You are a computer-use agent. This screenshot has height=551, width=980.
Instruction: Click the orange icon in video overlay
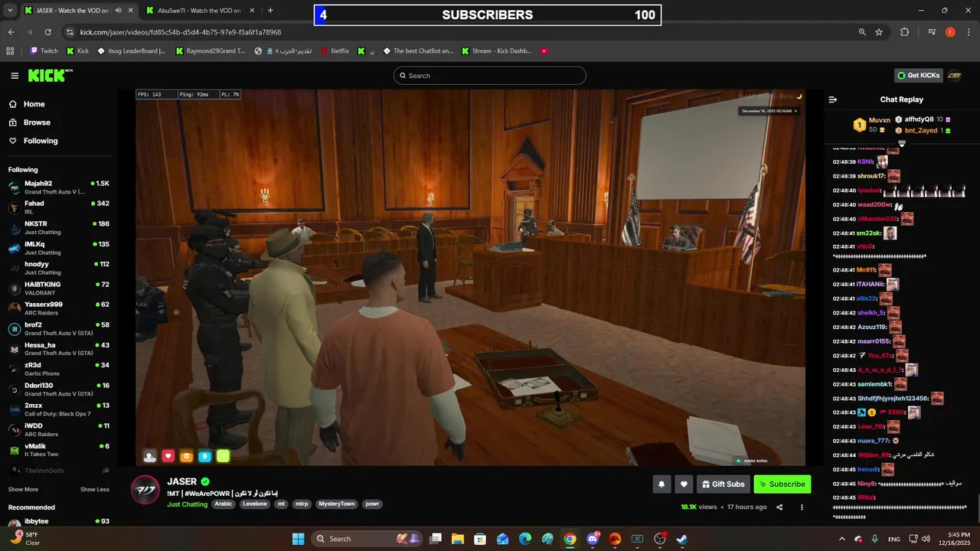tap(186, 456)
